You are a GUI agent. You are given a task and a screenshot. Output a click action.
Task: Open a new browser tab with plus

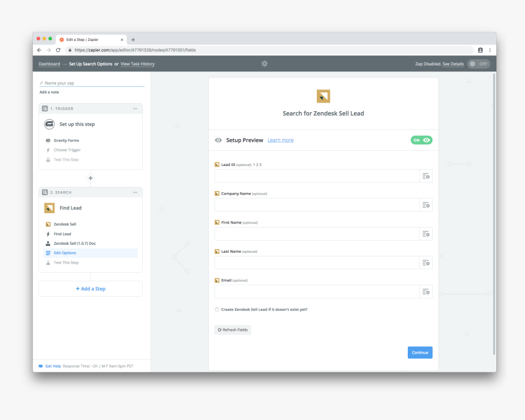click(x=133, y=40)
